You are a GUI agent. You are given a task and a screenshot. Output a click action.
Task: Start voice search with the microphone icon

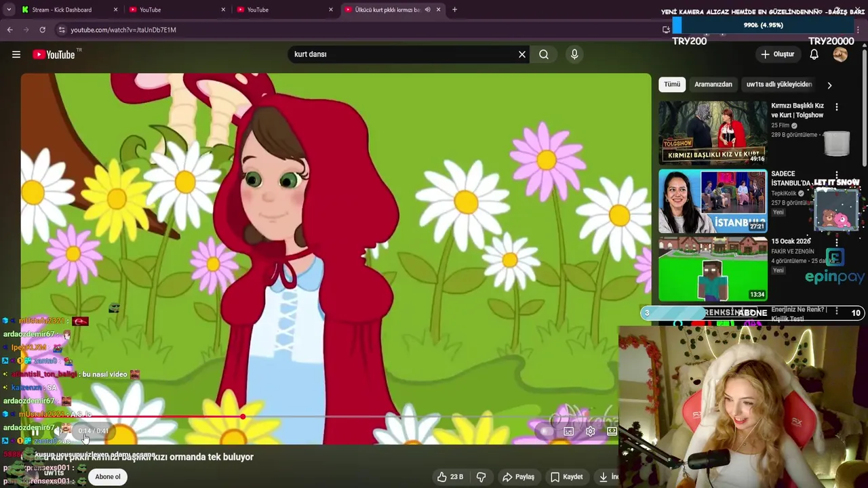(574, 54)
